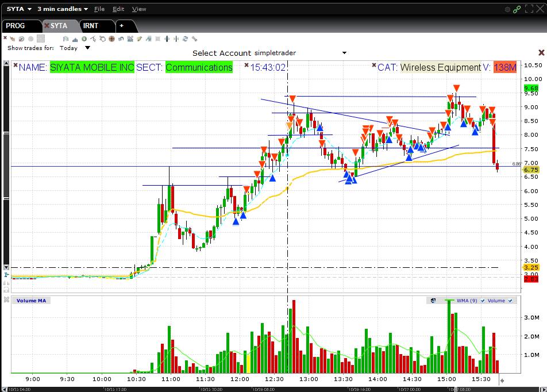
Task: Open the Edit menu
Action: click(118, 9)
